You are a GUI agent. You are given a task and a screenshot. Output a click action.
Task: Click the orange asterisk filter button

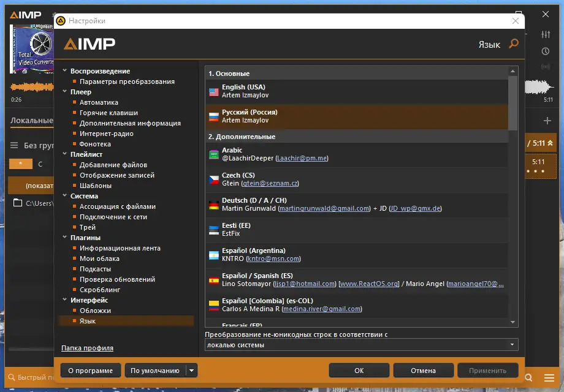20,164
